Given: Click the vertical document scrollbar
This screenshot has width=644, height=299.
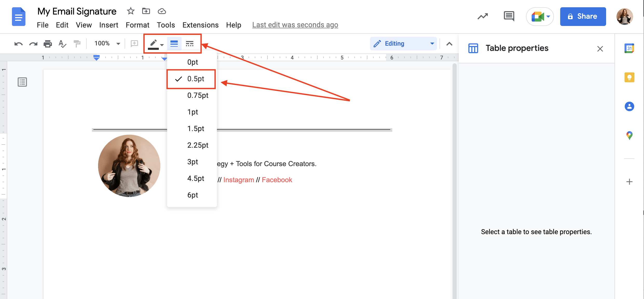Looking at the screenshot, I should [x=454, y=182].
